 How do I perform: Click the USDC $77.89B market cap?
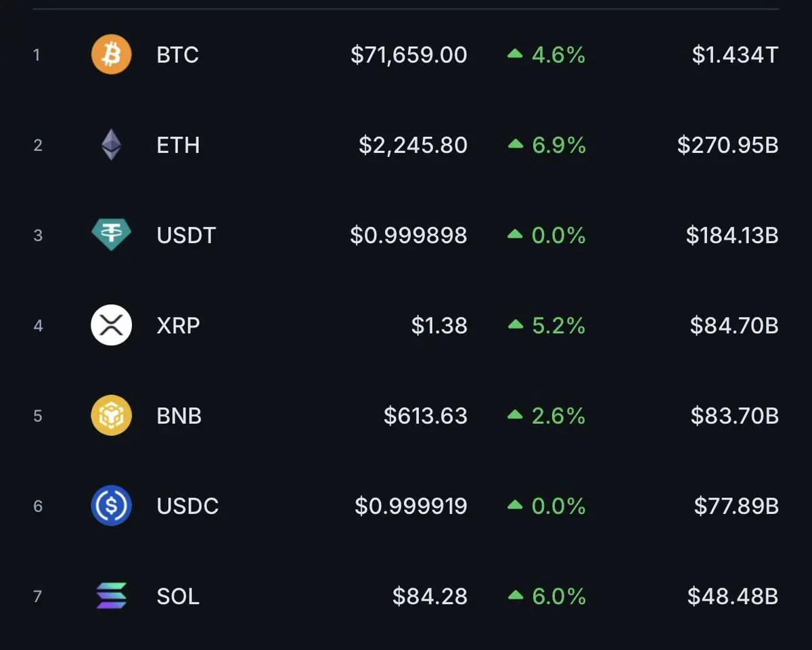pyautogui.click(x=736, y=506)
